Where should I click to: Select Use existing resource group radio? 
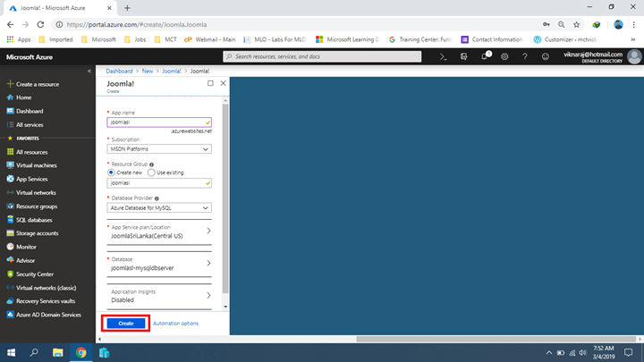pos(151,173)
